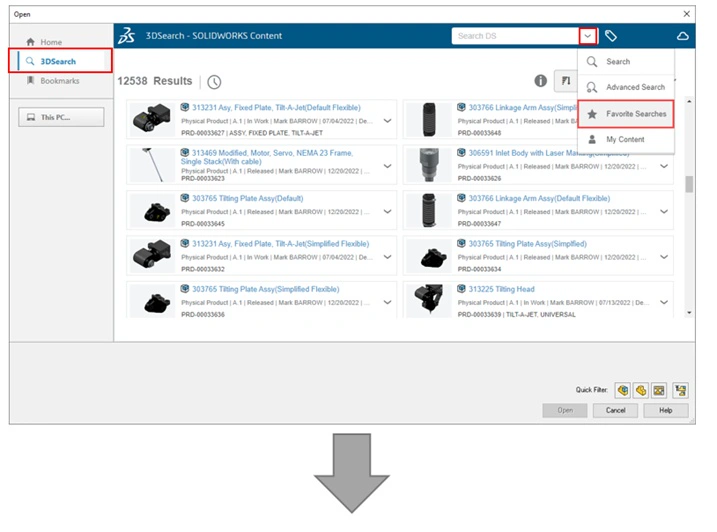Click the Cancel button
Screen dimensions: 717x532
click(615, 410)
